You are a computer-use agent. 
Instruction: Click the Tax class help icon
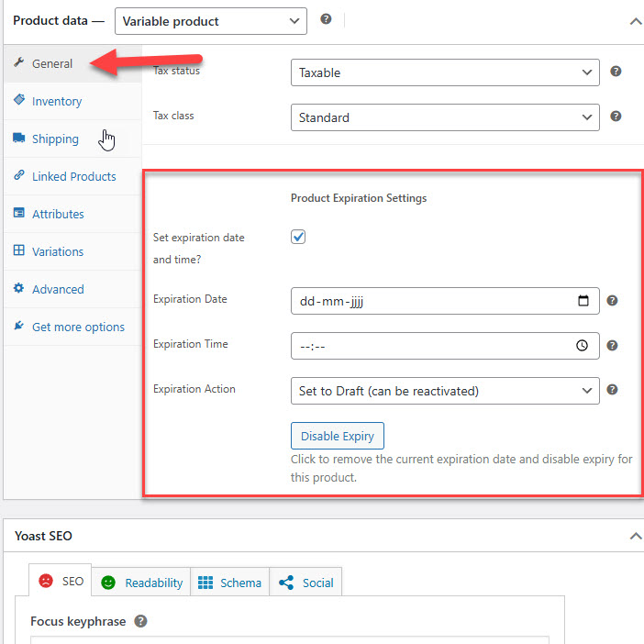[x=616, y=117]
